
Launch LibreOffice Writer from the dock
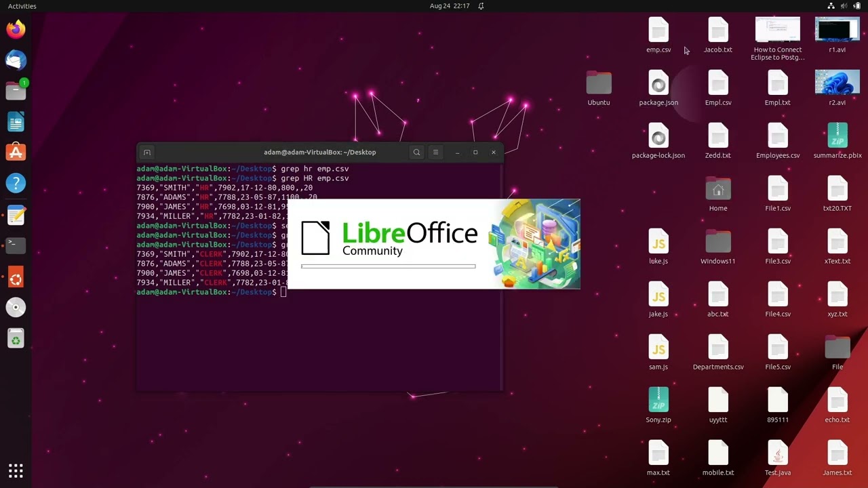pyautogui.click(x=16, y=122)
